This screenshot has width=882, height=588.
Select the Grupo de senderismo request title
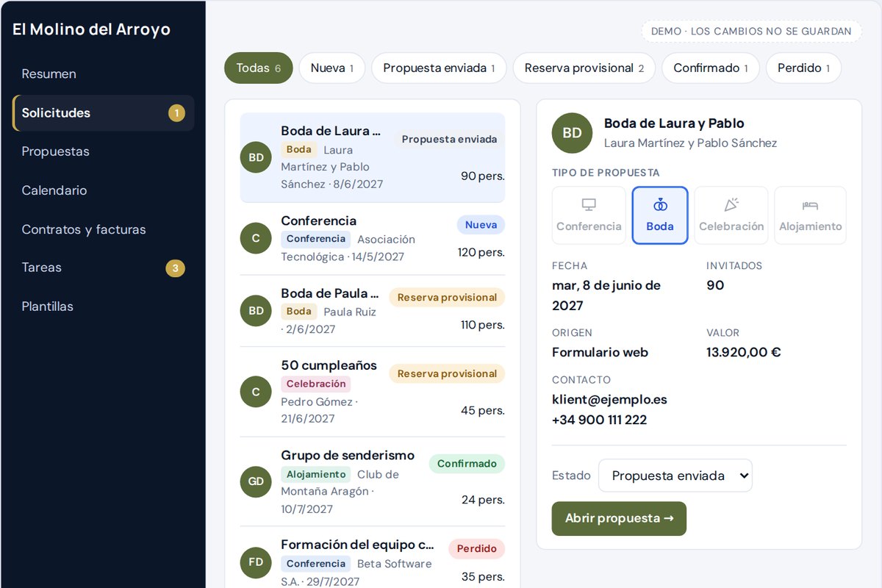pos(348,455)
